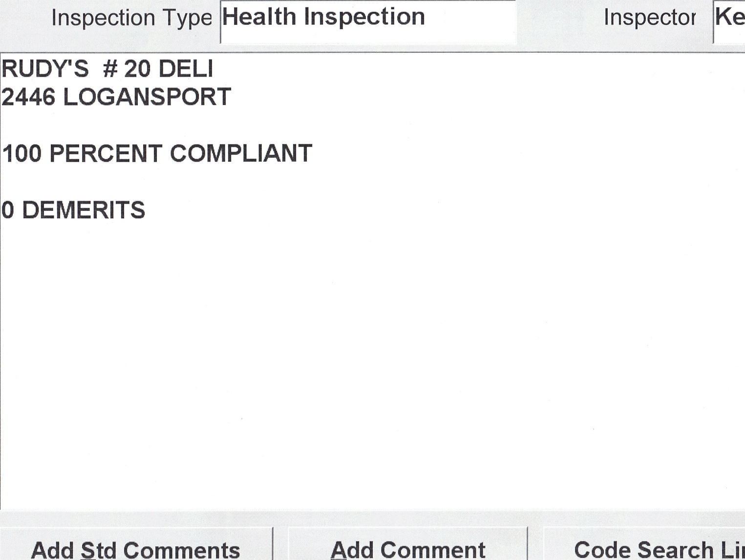
Task: Place cursor on the word RUDY'S
Action: [x=45, y=69]
